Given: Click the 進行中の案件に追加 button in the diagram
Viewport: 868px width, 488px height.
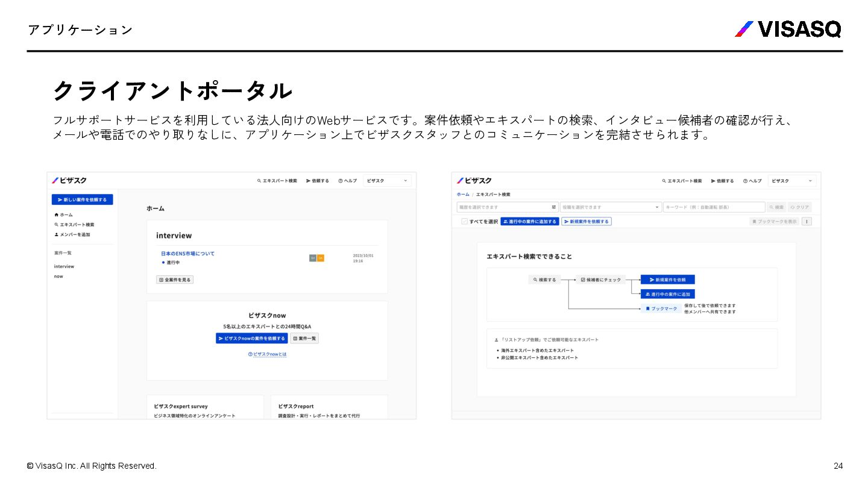Looking at the screenshot, I should click(667, 294).
